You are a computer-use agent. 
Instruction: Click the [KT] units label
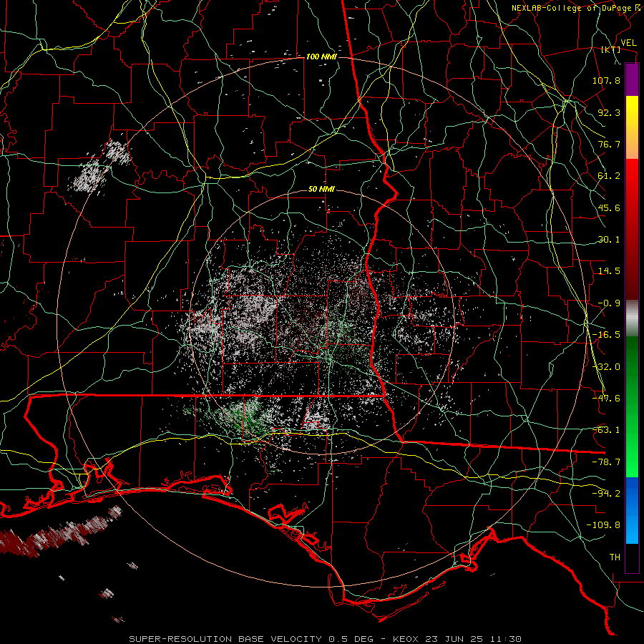611,49
